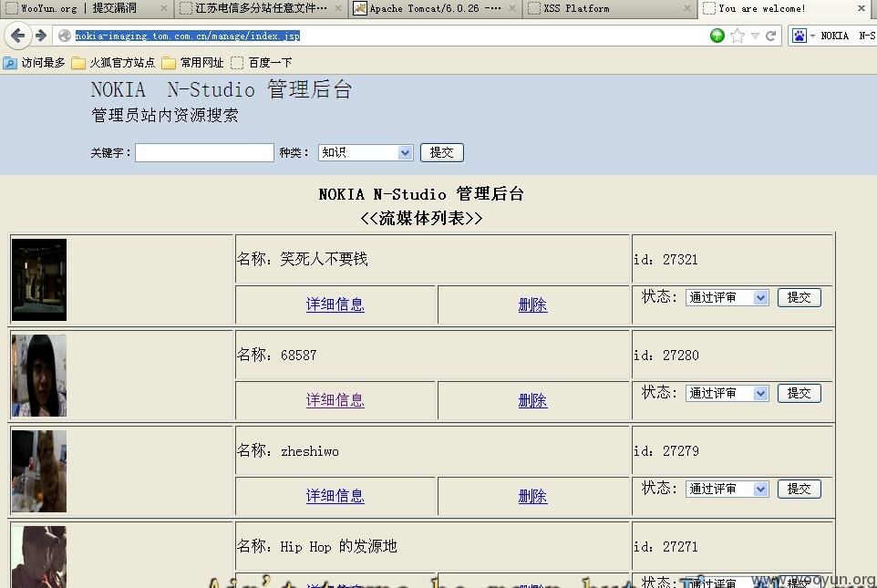Close the XSS Platform tab
This screenshot has height=588, width=877.
pyautogui.click(x=687, y=8)
